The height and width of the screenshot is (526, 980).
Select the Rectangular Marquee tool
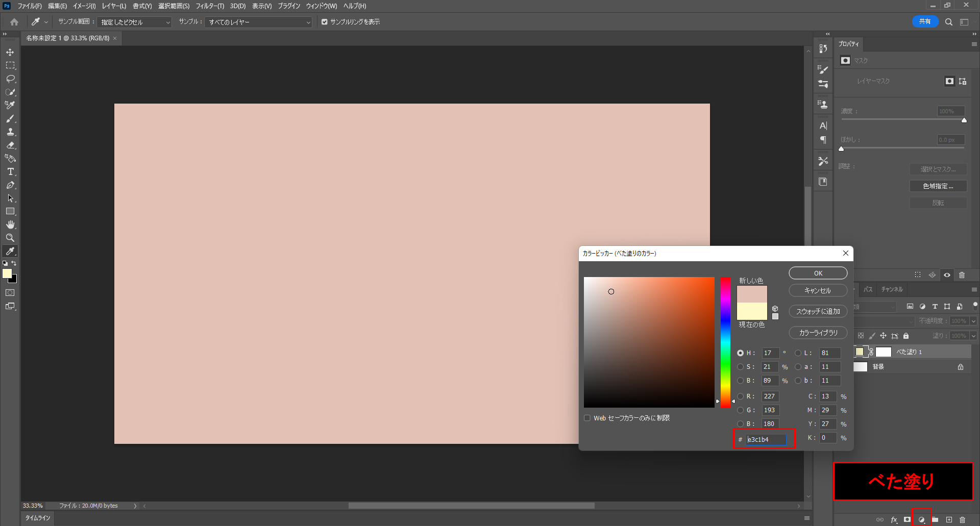[10, 66]
